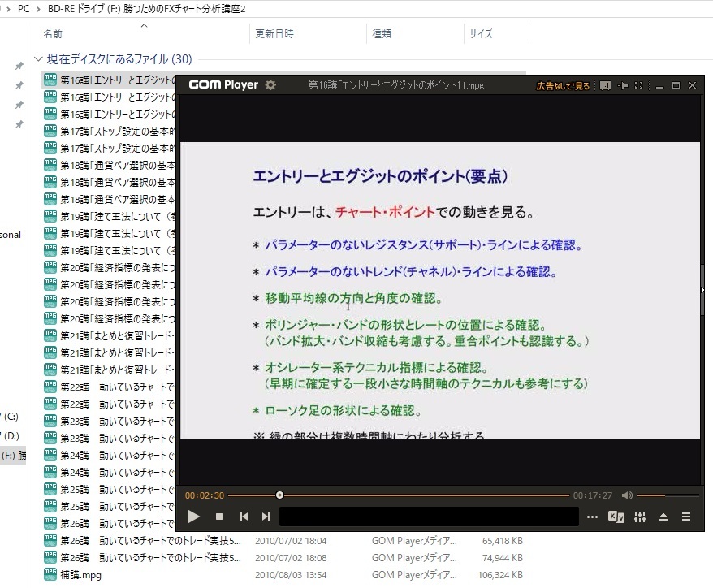Open the three-dots more options button
The image size is (713, 588).
click(592, 517)
